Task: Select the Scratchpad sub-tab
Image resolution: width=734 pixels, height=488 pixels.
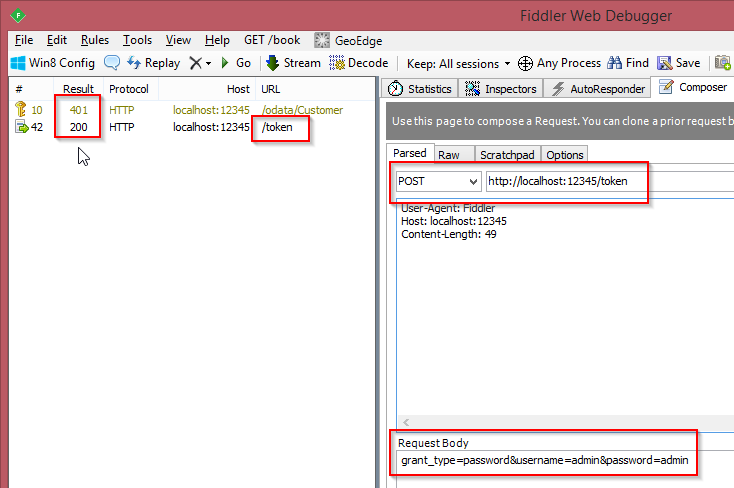Action: (x=507, y=155)
